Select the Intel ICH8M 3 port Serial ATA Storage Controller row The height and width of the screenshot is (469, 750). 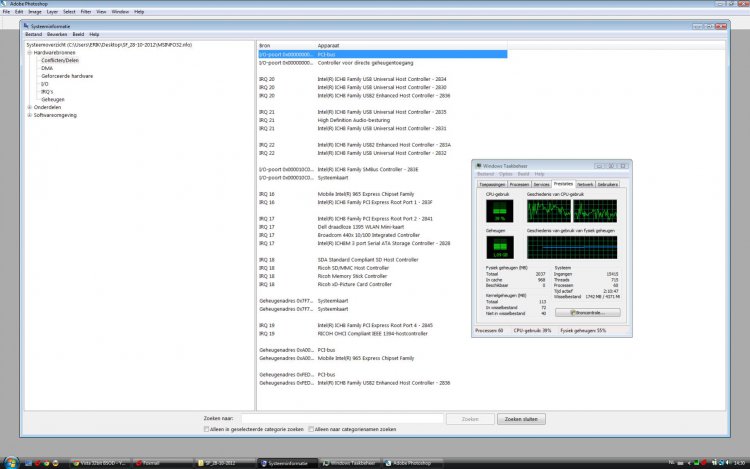pyautogui.click(x=382, y=243)
